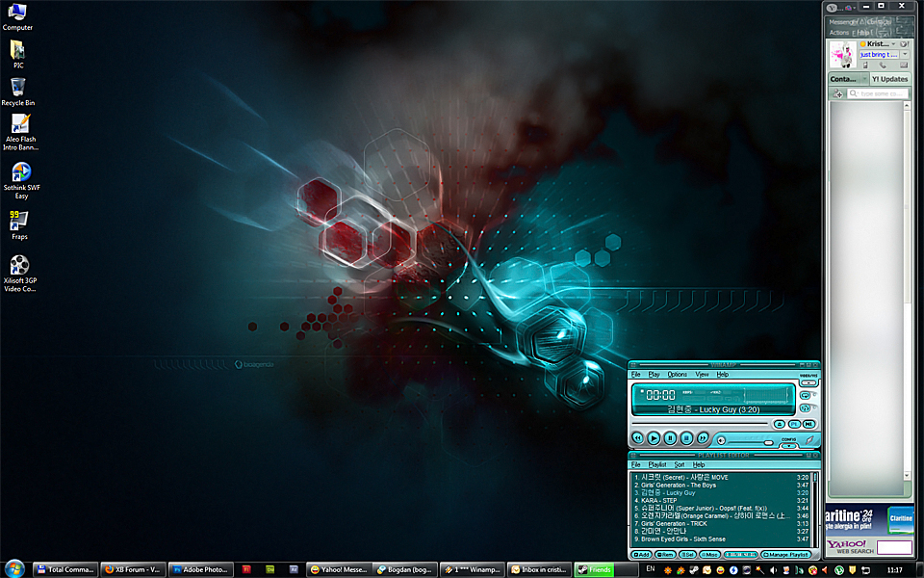
Task: Open Winamp File menu in main window
Action: point(636,375)
